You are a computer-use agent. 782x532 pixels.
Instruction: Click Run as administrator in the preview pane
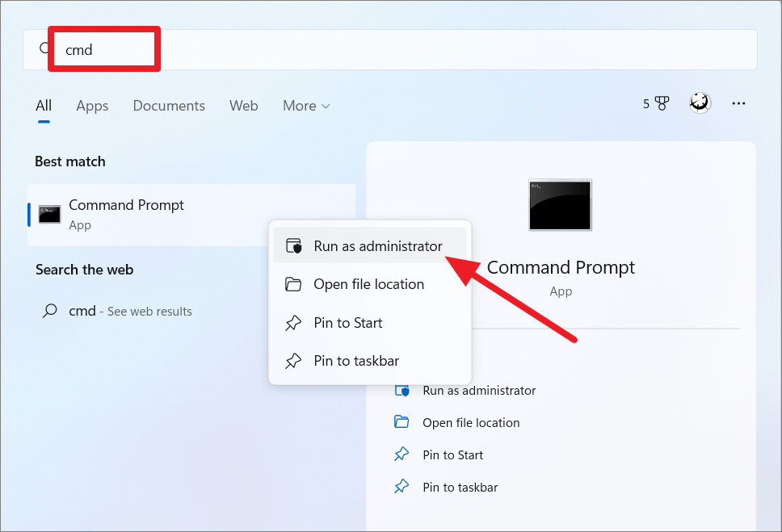(x=479, y=391)
